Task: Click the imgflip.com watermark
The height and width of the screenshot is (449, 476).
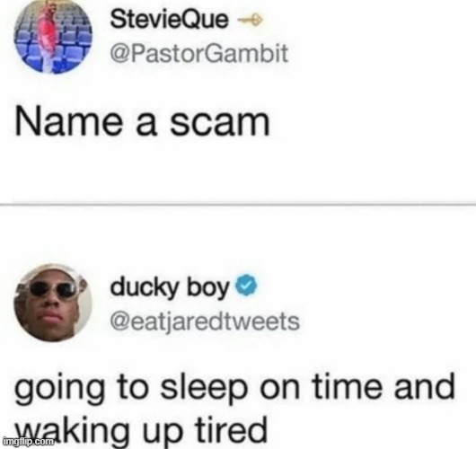Action: [28, 441]
